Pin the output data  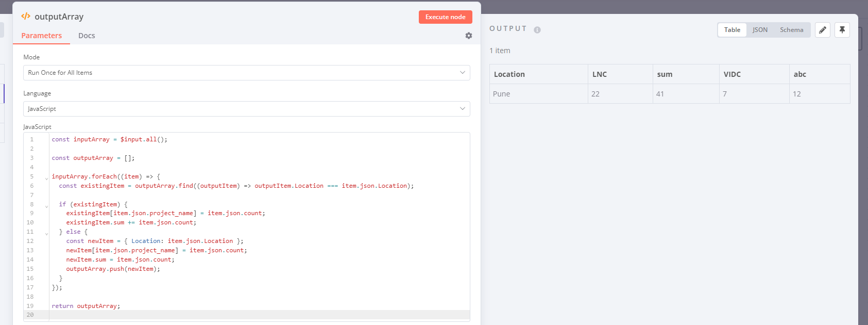pos(842,30)
